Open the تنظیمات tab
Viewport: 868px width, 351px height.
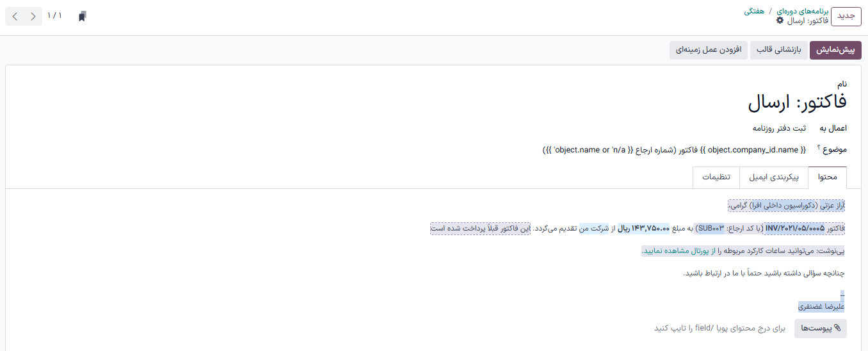716,177
